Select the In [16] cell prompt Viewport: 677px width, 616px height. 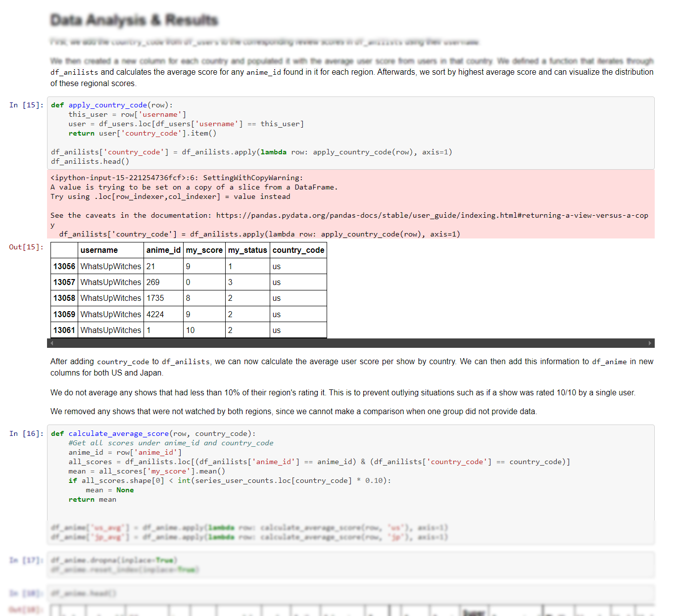point(26,433)
